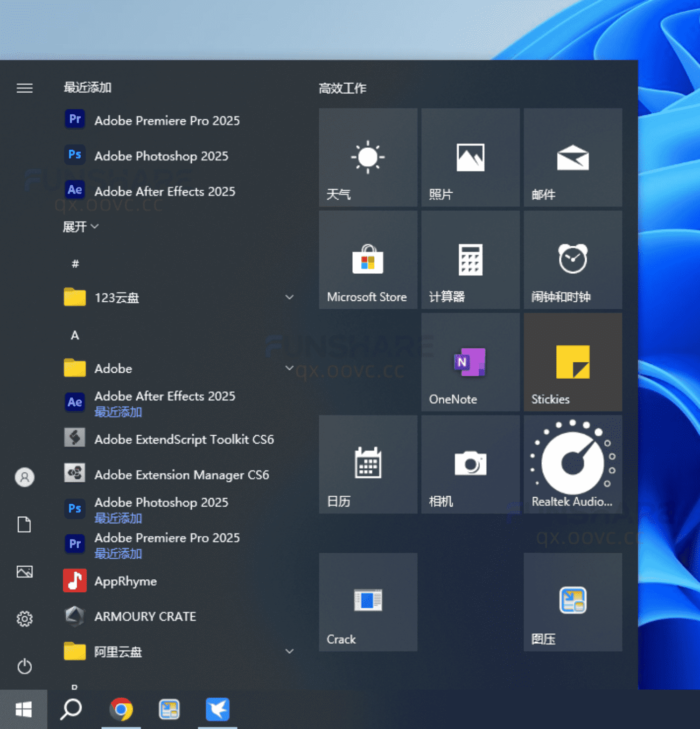Launch Chrome from the taskbar
The image size is (700, 729).
click(x=121, y=709)
